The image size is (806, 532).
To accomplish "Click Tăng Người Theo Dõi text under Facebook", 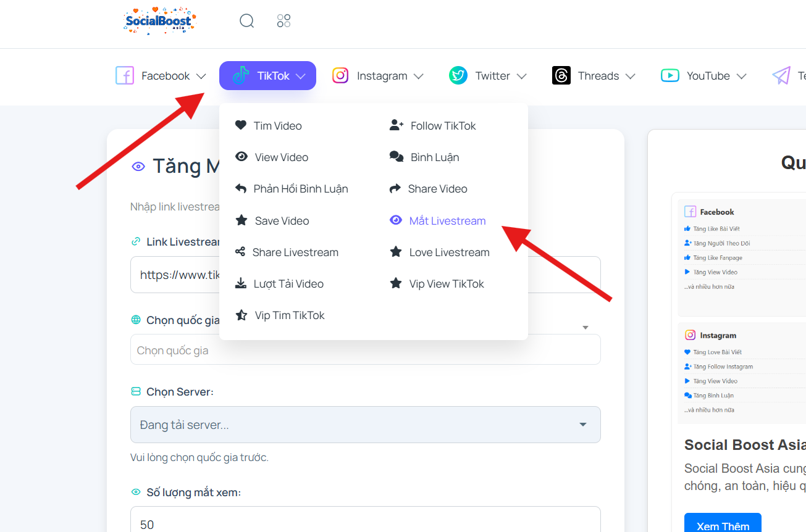I will tap(721, 243).
